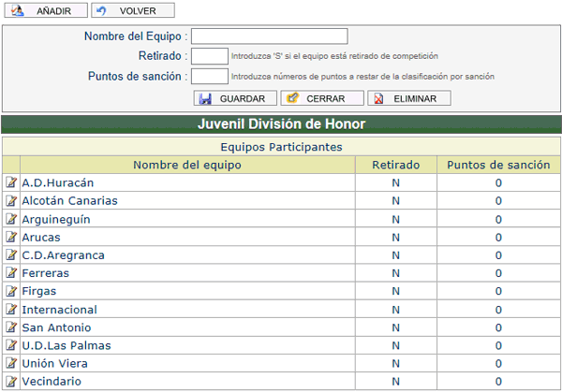Open the Firgas edit icon
562x392 pixels.
point(11,291)
